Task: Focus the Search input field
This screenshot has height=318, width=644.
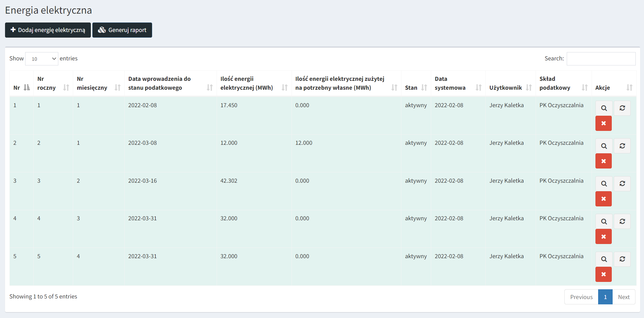Action: click(601, 59)
